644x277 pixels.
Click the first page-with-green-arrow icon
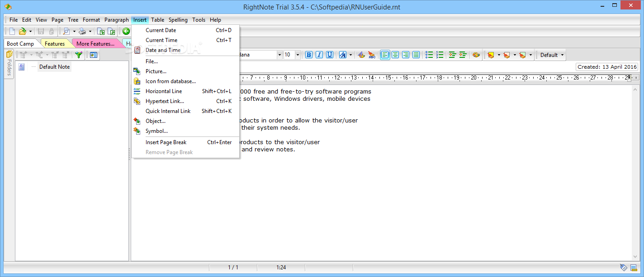pyautogui.click(x=101, y=31)
